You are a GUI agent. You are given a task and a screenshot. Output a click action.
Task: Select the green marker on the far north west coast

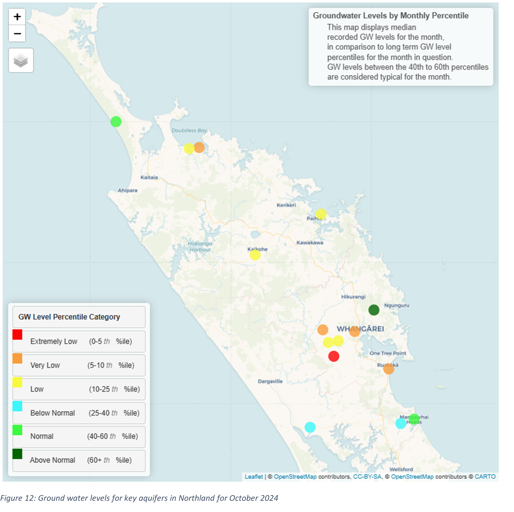(x=116, y=122)
